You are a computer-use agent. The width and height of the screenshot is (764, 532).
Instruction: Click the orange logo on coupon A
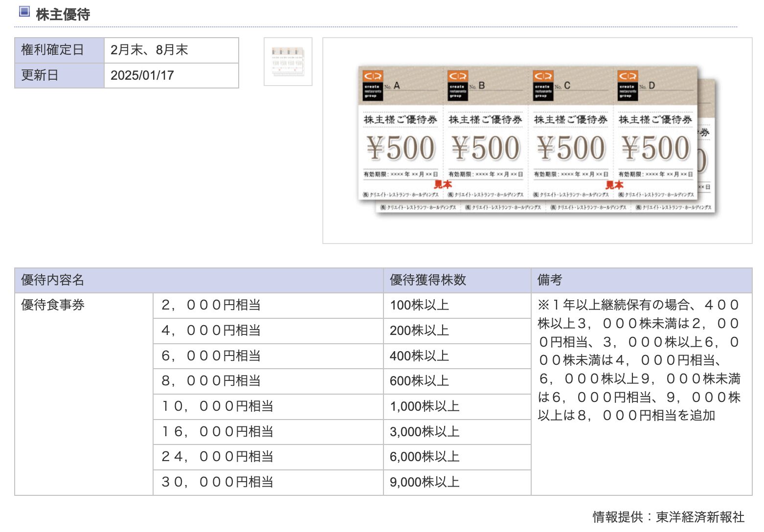click(373, 76)
